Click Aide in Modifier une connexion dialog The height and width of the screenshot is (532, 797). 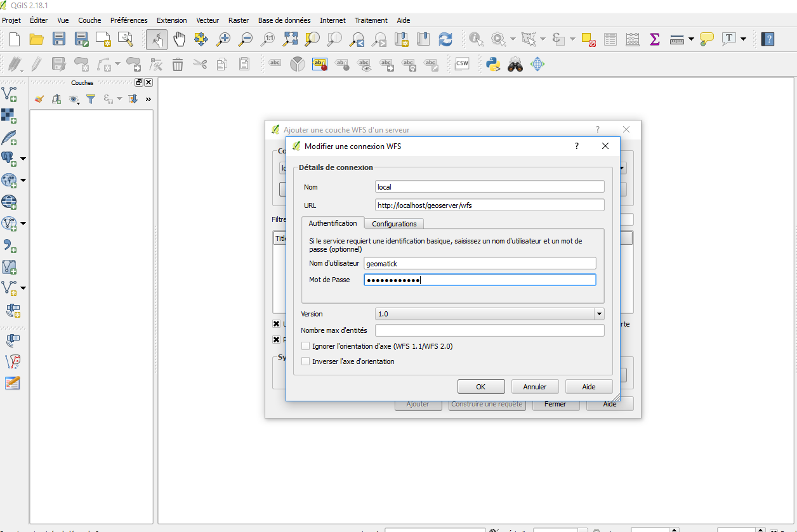[589, 387]
